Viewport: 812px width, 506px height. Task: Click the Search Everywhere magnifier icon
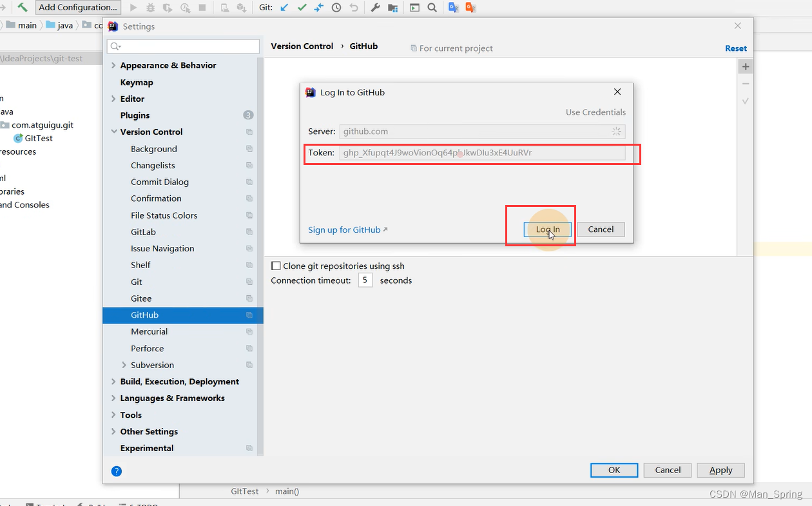point(432,8)
